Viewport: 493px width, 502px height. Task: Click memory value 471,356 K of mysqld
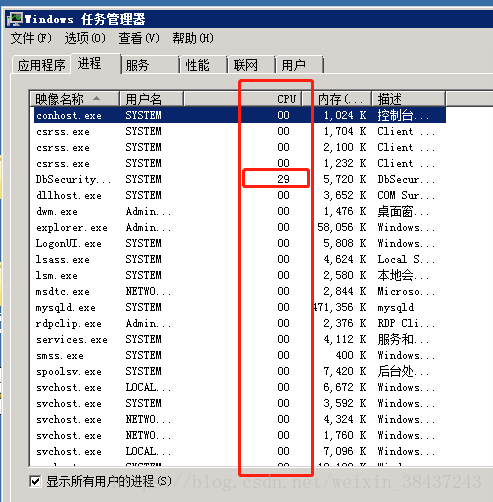pos(340,307)
